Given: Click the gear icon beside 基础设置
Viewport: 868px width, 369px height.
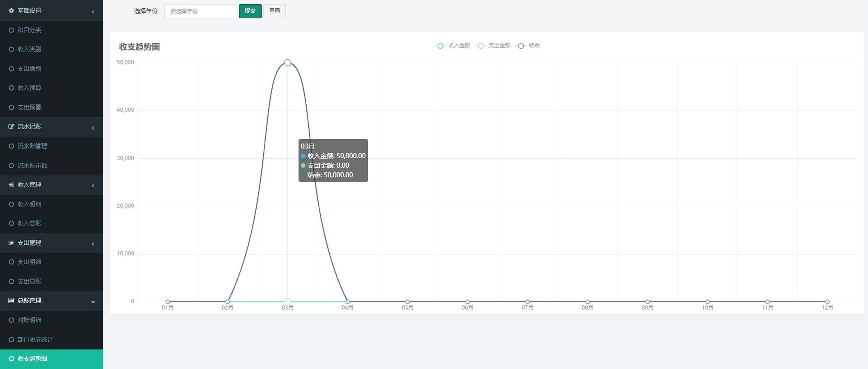Looking at the screenshot, I should point(11,11).
